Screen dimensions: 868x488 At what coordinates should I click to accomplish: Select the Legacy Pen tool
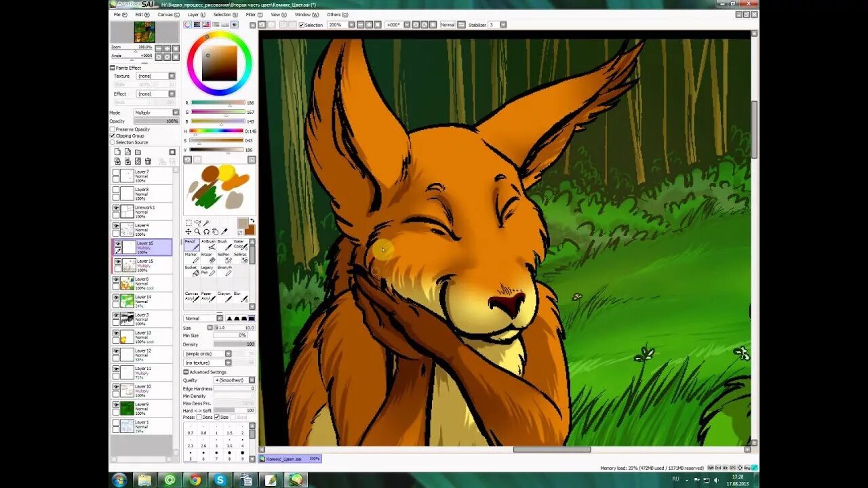pyautogui.click(x=208, y=270)
